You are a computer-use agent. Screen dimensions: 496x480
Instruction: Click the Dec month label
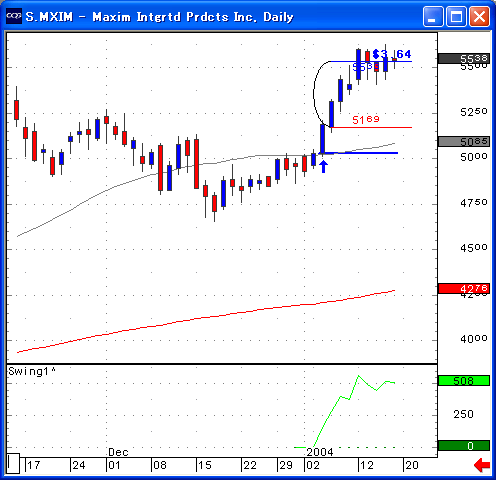pyautogui.click(x=118, y=452)
